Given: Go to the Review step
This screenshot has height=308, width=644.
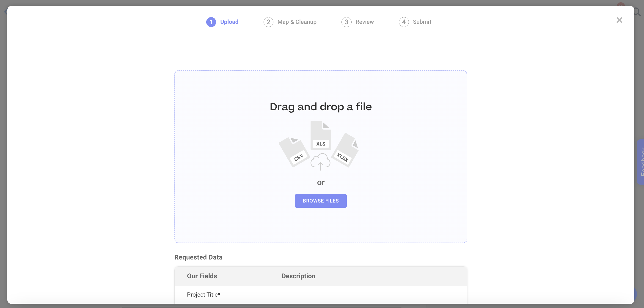Looking at the screenshot, I should point(364,22).
